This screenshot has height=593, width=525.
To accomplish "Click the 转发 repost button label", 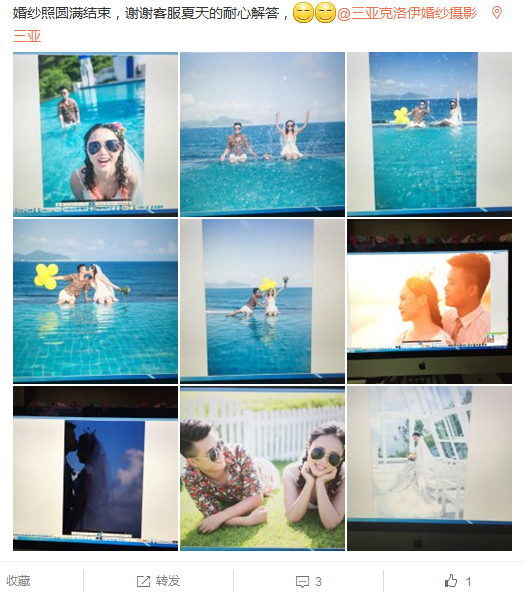I will point(168,581).
